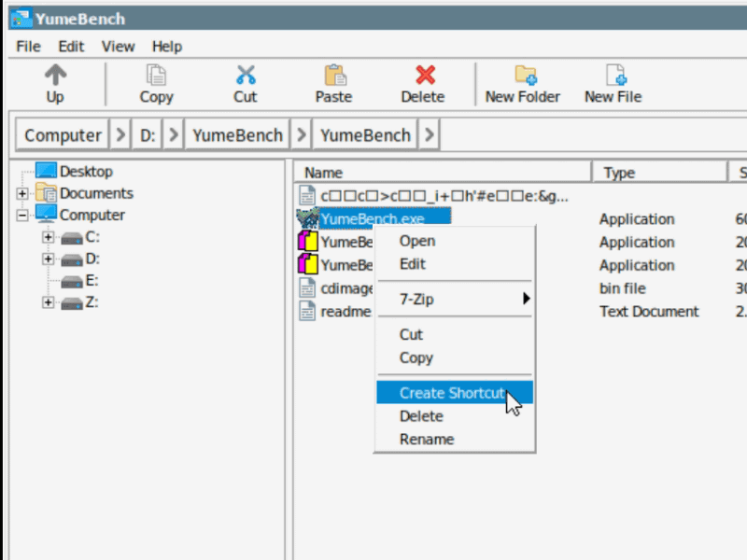Screen dimensions: 747x560
Task: Open the File menu
Action: click(28, 46)
